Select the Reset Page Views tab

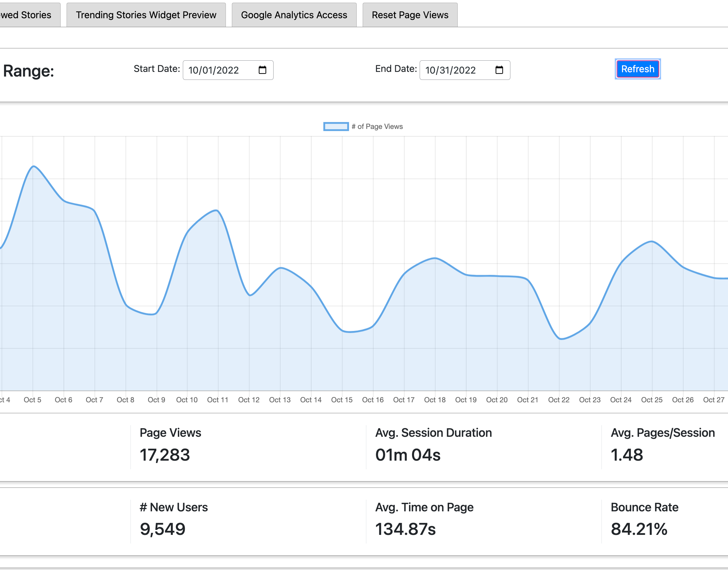(x=410, y=15)
